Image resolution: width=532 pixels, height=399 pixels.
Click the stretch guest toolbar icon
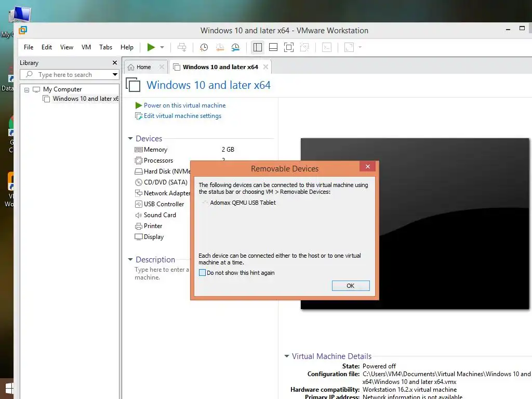tap(349, 47)
